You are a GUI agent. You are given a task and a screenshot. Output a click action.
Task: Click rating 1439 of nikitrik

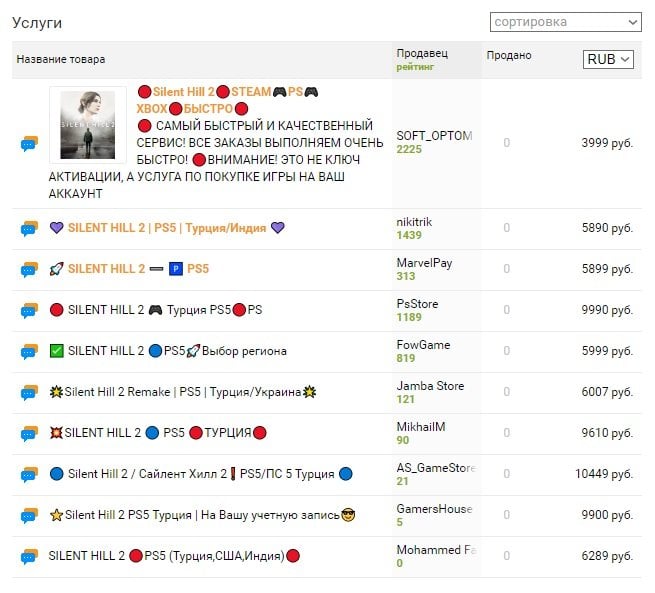[x=409, y=235]
